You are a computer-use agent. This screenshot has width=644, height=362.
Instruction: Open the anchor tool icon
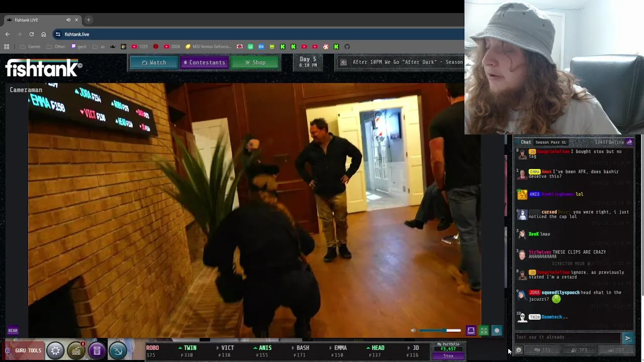(x=118, y=350)
